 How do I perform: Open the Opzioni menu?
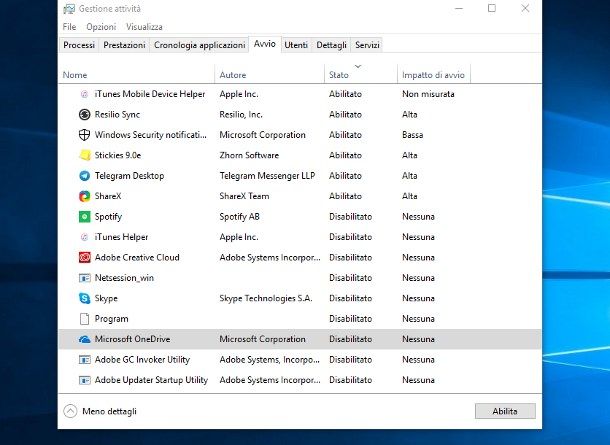(x=101, y=27)
